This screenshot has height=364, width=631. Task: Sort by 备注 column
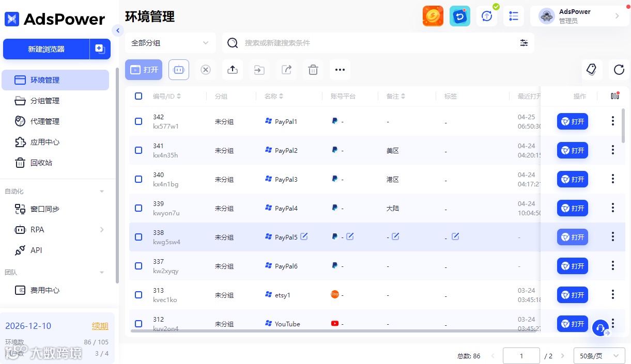click(403, 96)
